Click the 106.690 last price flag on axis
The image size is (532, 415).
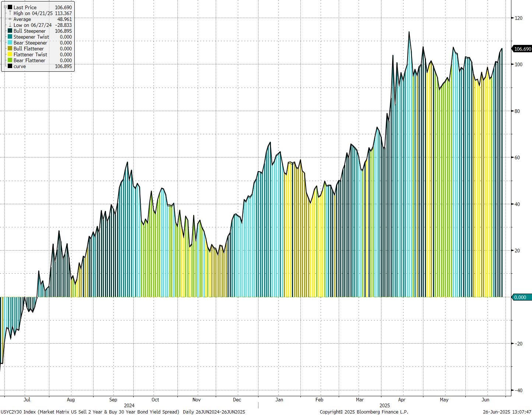pos(522,49)
